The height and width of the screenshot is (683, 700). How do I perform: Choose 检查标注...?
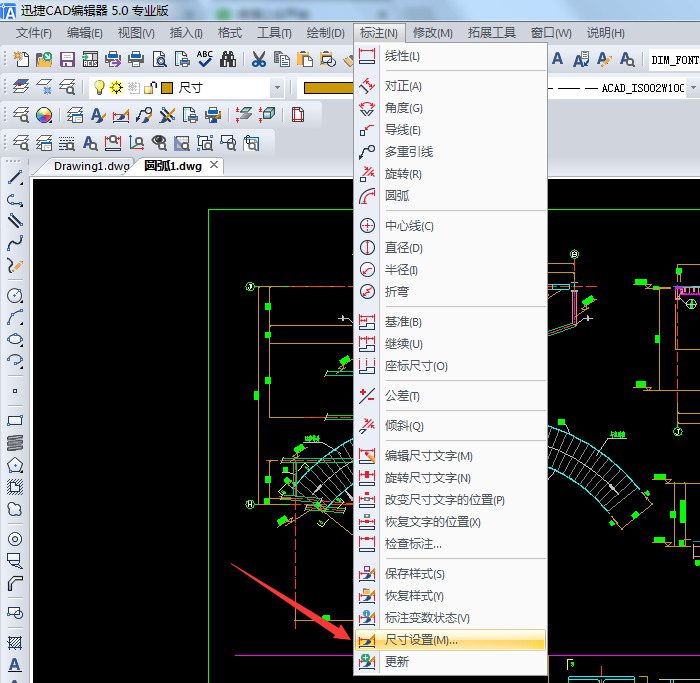(450, 544)
